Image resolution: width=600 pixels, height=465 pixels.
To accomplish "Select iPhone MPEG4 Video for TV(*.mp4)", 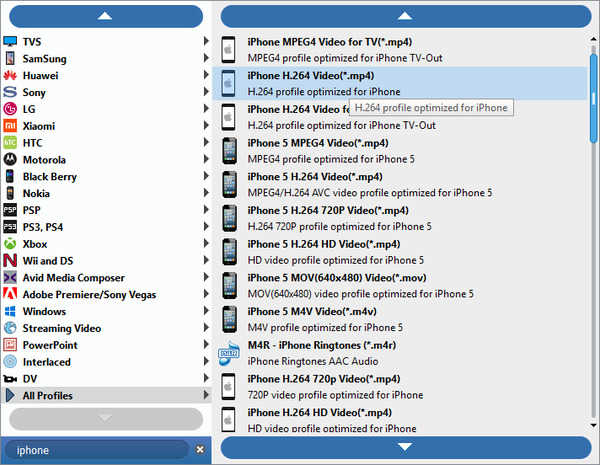I will point(400,50).
